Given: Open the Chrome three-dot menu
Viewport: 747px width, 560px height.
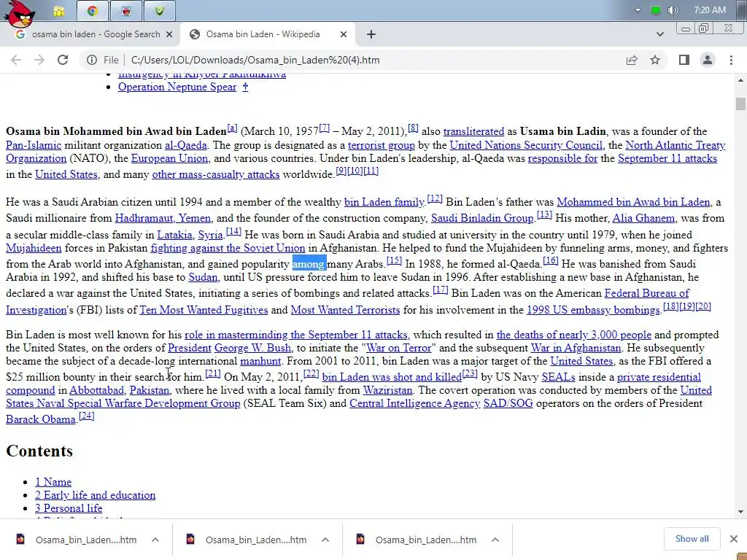Looking at the screenshot, I should coord(731,60).
